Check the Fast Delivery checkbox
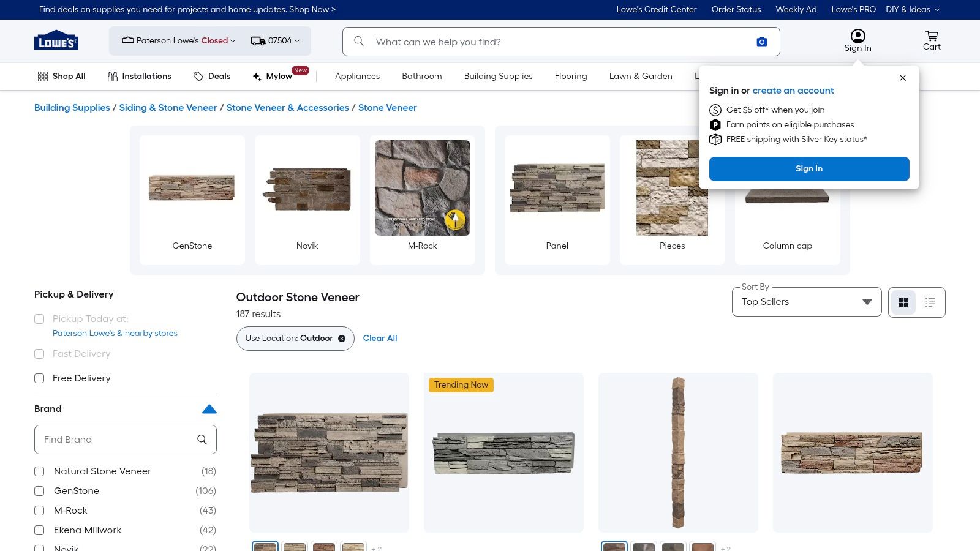 [39, 354]
